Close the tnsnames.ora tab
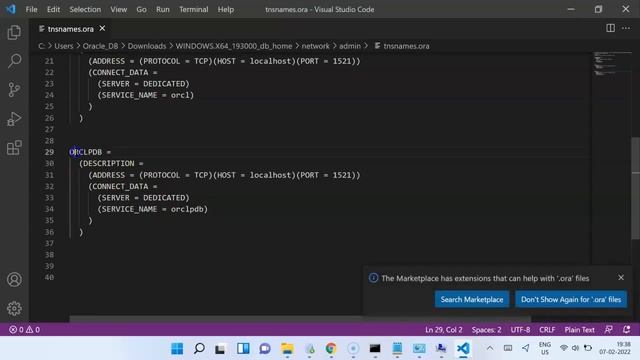Screen dimensions: 640x360 pyautogui.click(x=102, y=29)
